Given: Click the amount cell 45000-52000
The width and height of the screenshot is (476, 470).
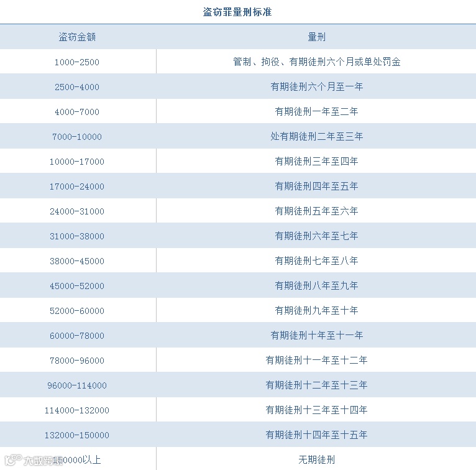Looking at the screenshot, I should click(x=77, y=286).
